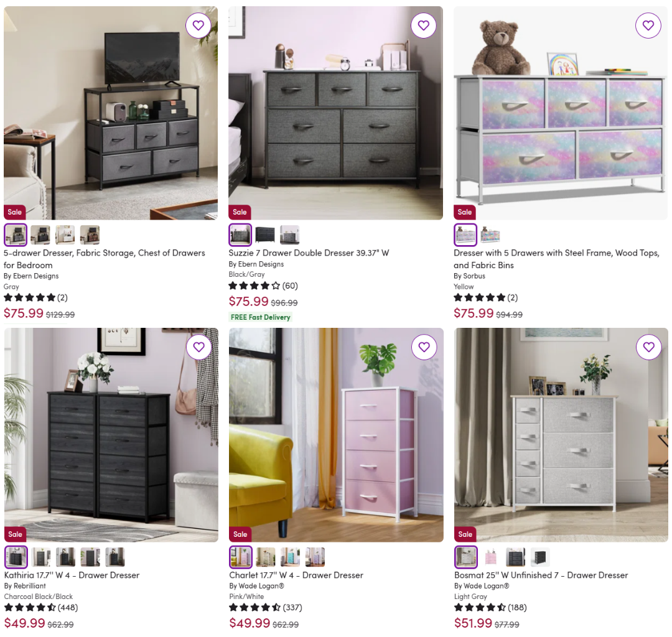The image size is (672, 637).
Task: Select the last swatch on the Kathiria dresser
Action: coord(115,557)
